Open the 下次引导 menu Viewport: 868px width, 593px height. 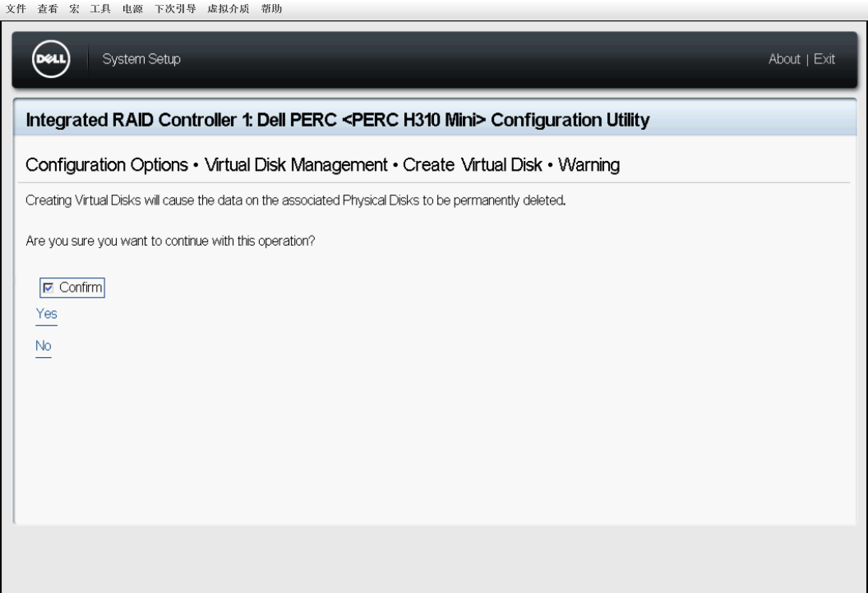pyautogui.click(x=175, y=9)
